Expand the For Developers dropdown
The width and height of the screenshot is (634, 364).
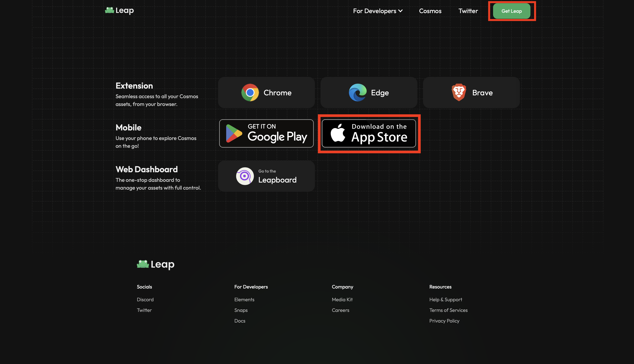pyautogui.click(x=378, y=11)
